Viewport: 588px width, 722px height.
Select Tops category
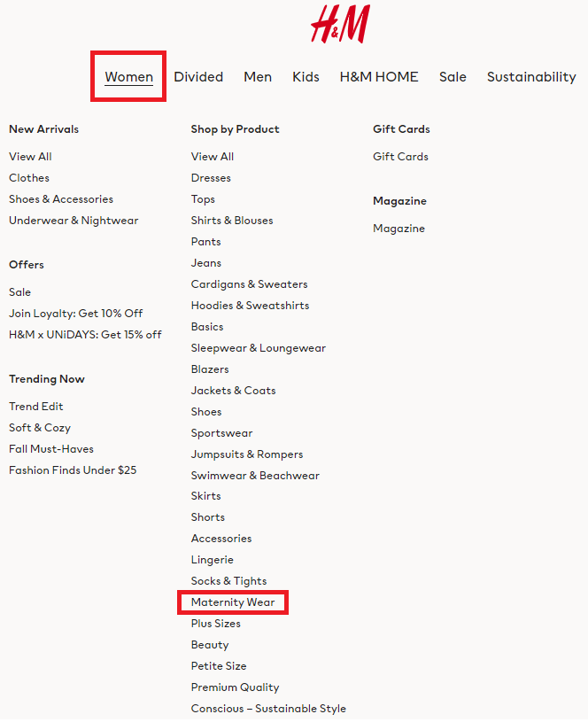click(203, 199)
